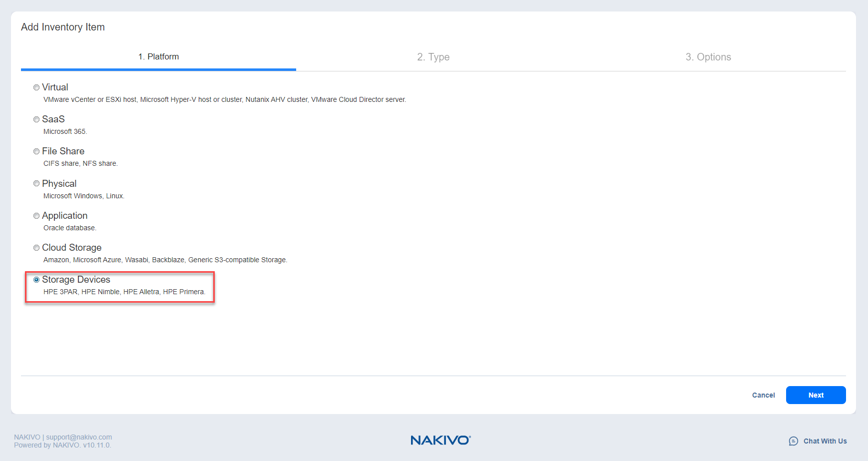Open the support@nakivo.com email link

[x=79, y=437]
